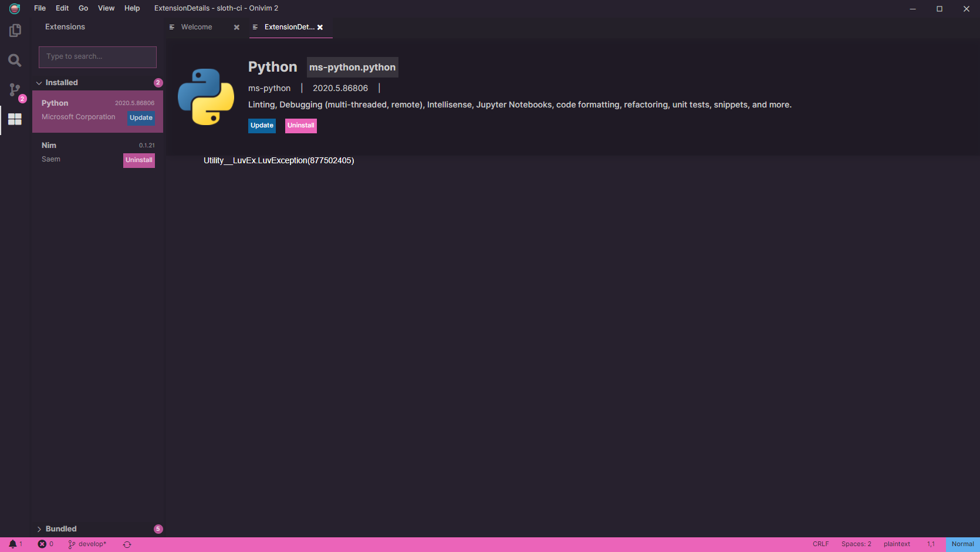Open the Edit menu
The image size is (980, 552).
(62, 8)
